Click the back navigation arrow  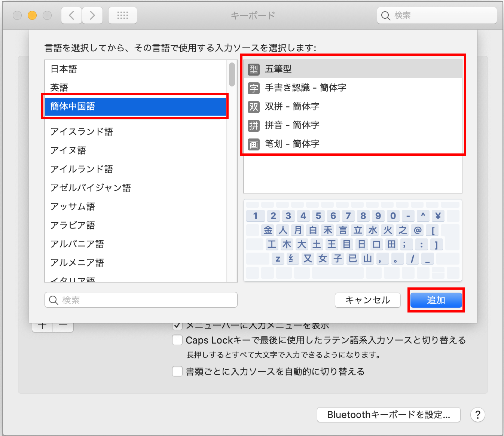click(x=71, y=15)
